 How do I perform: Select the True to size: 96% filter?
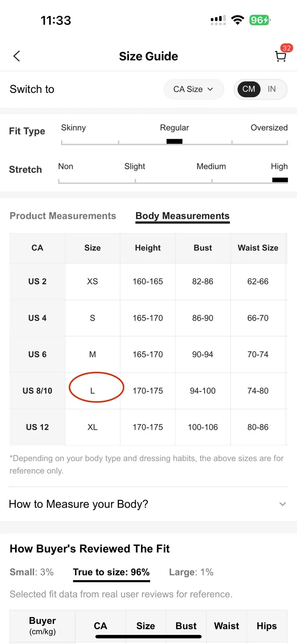pos(111,572)
